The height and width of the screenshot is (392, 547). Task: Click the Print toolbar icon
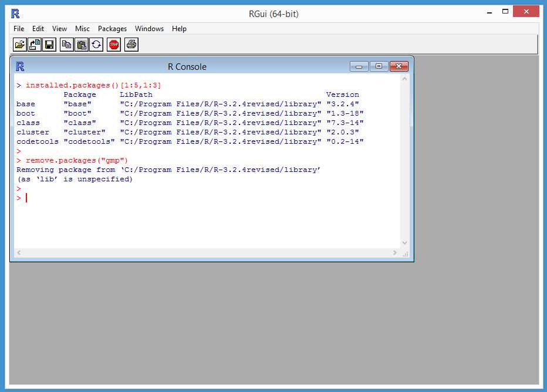(x=131, y=45)
